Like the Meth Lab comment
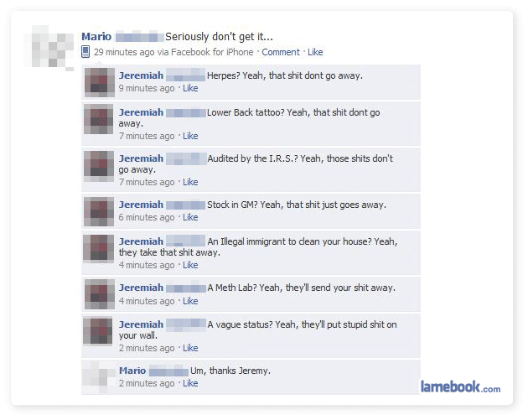 (190, 301)
